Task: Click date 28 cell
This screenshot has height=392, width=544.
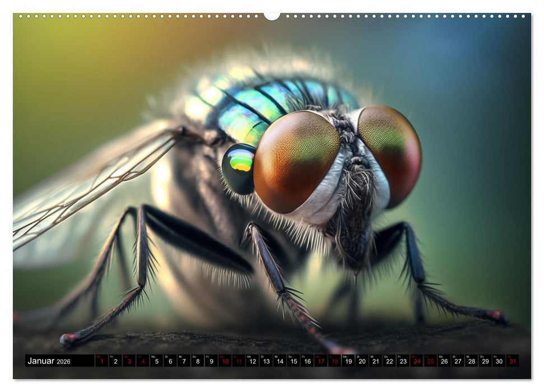Action: tap(472, 361)
